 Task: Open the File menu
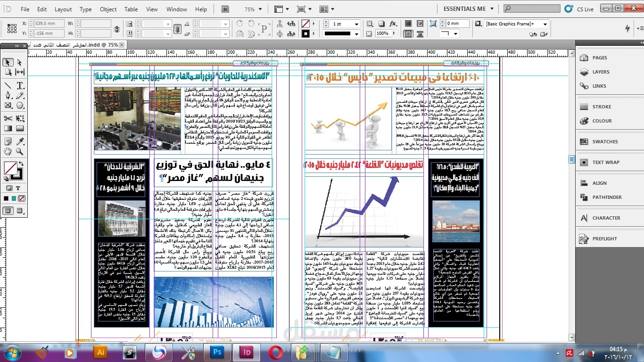click(x=25, y=9)
